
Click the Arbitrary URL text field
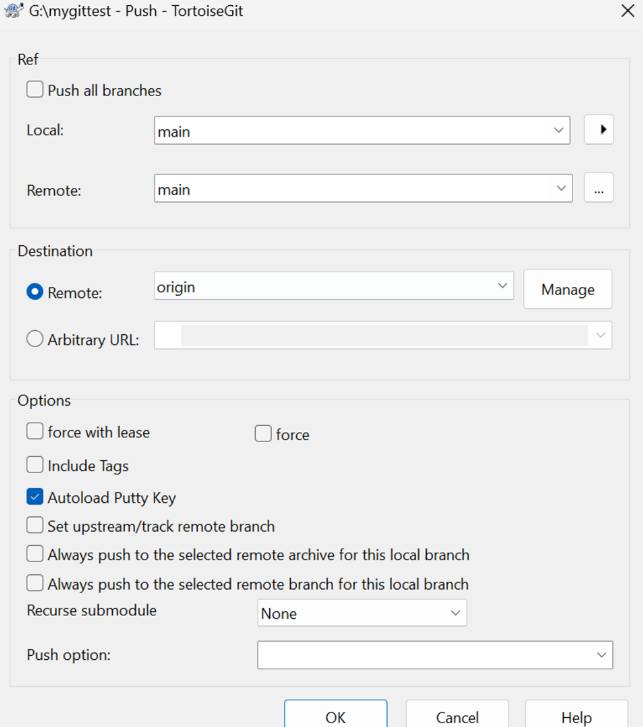[x=383, y=335]
